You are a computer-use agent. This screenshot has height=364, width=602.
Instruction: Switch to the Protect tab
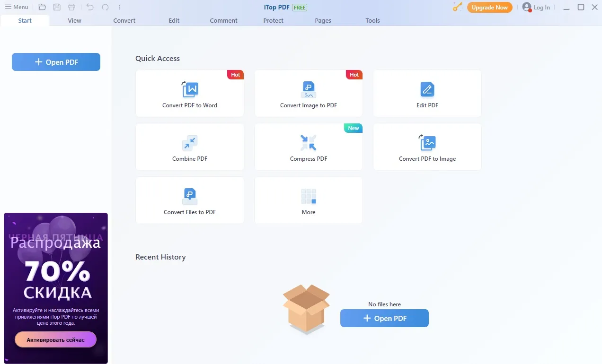274,20
